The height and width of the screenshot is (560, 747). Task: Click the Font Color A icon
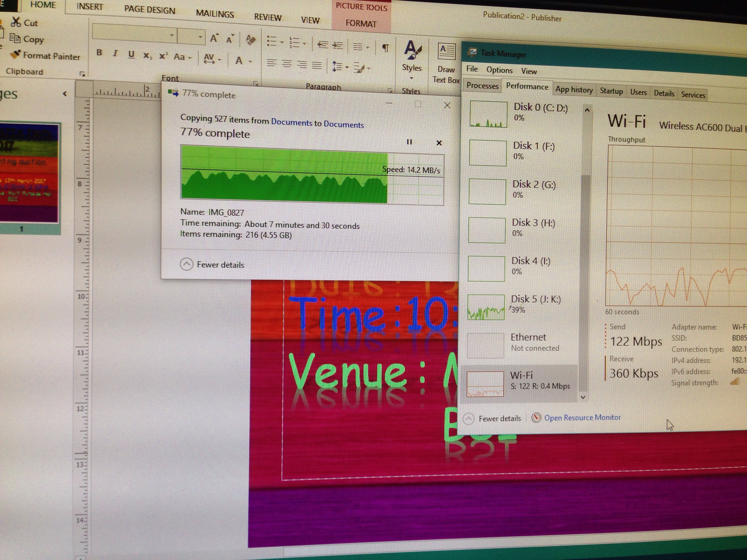coord(239,61)
